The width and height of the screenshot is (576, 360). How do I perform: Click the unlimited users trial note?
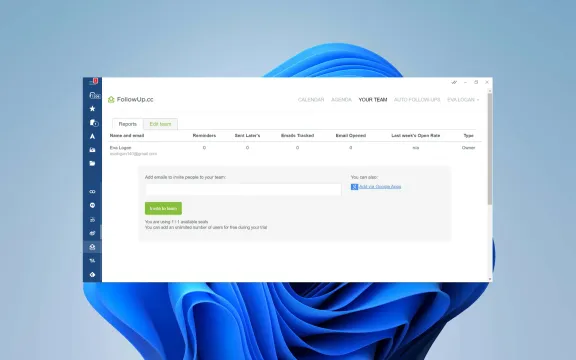click(206, 227)
